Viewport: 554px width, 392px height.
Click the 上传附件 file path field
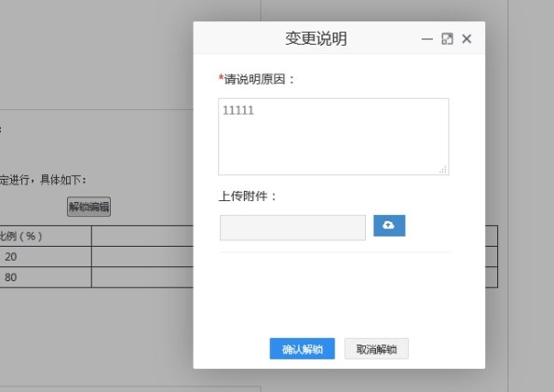point(292,228)
